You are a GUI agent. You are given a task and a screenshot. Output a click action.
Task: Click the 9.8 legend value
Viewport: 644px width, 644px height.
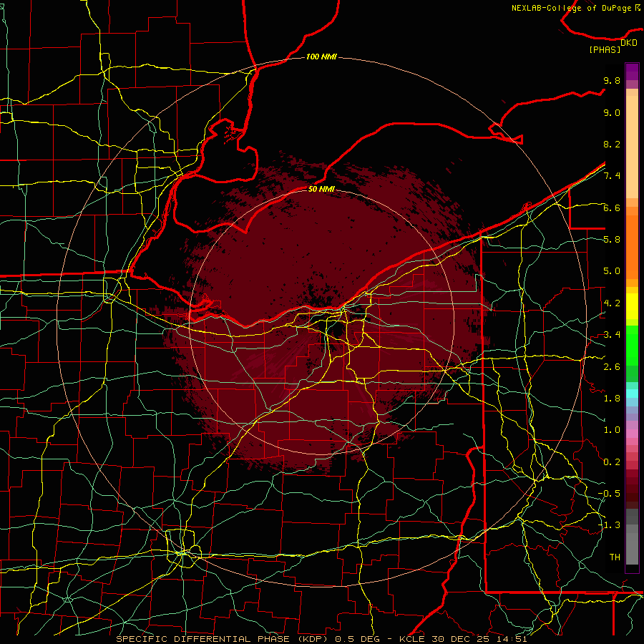tap(612, 80)
